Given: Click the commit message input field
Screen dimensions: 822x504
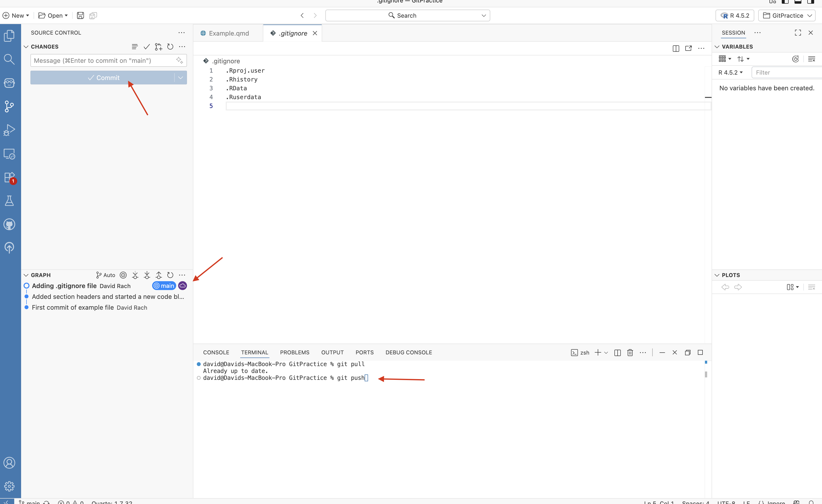Looking at the screenshot, I should [103, 61].
